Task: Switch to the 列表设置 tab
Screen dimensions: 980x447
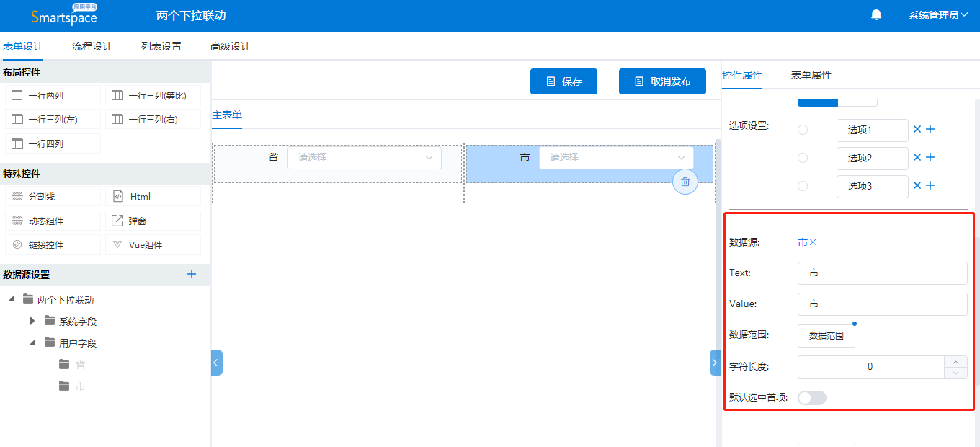Action: pyautogui.click(x=161, y=46)
